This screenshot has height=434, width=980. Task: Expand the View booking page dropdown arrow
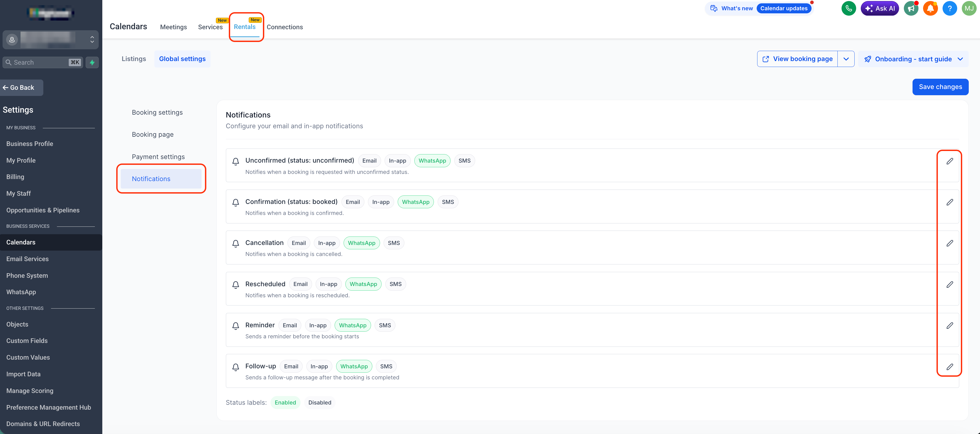[x=846, y=59]
